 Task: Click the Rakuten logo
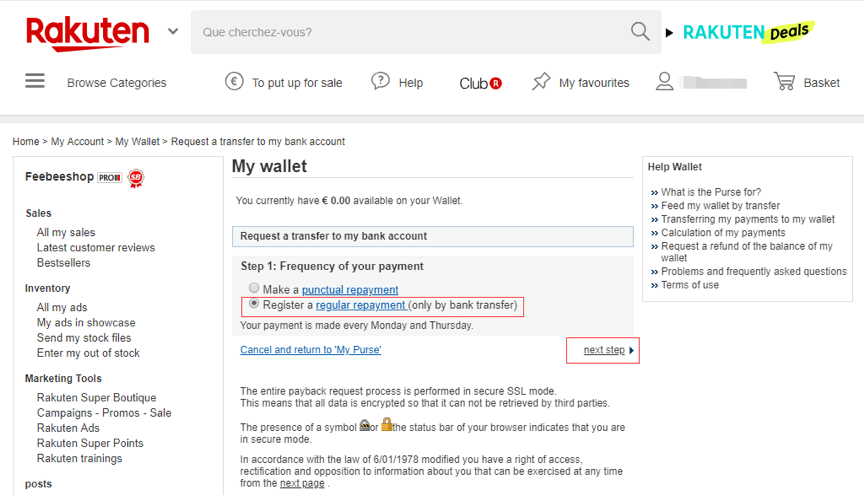point(87,33)
